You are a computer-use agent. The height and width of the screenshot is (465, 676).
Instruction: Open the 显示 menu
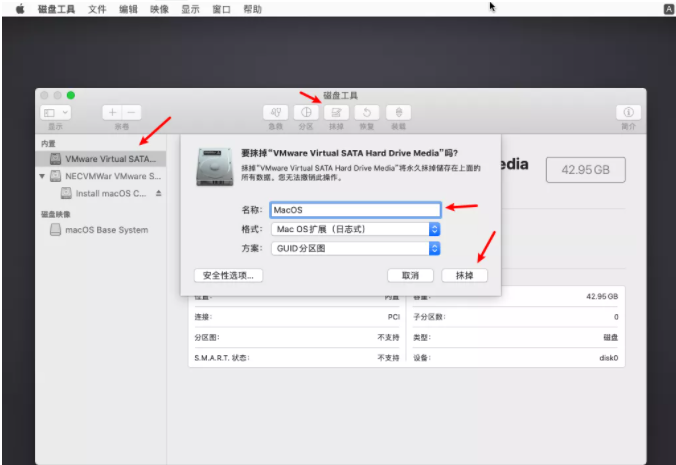click(x=190, y=9)
